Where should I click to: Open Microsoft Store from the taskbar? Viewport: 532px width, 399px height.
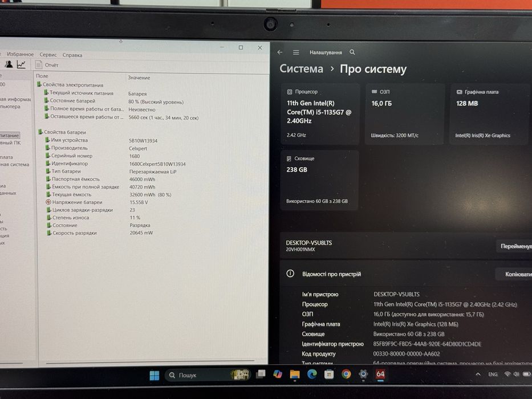(x=329, y=374)
